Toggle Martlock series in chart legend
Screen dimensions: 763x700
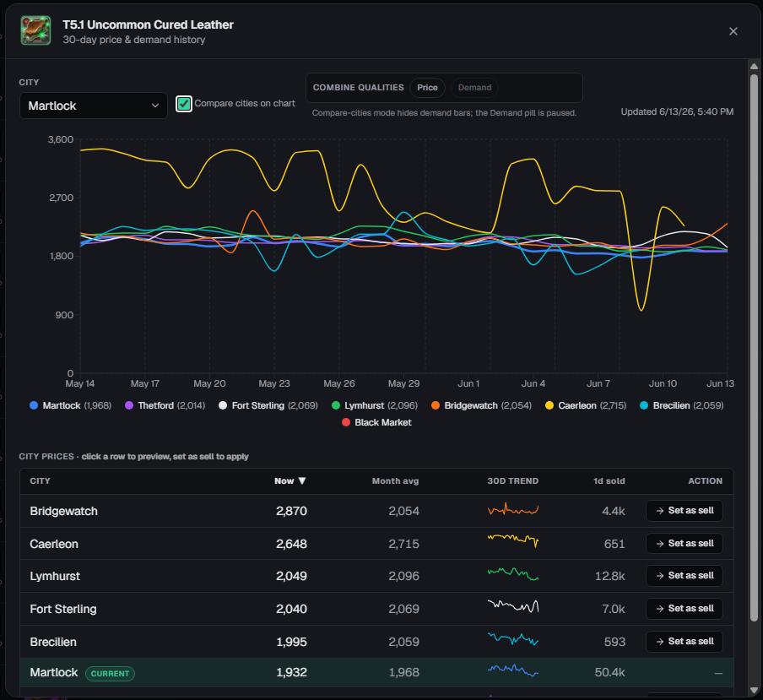[71, 405]
